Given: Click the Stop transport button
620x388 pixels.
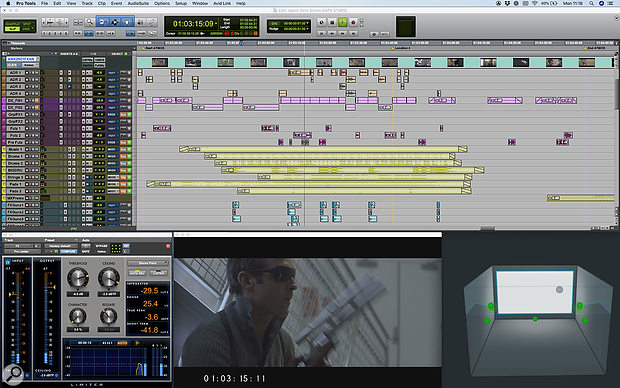Looking at the screenshot, I should click(332, 23).
